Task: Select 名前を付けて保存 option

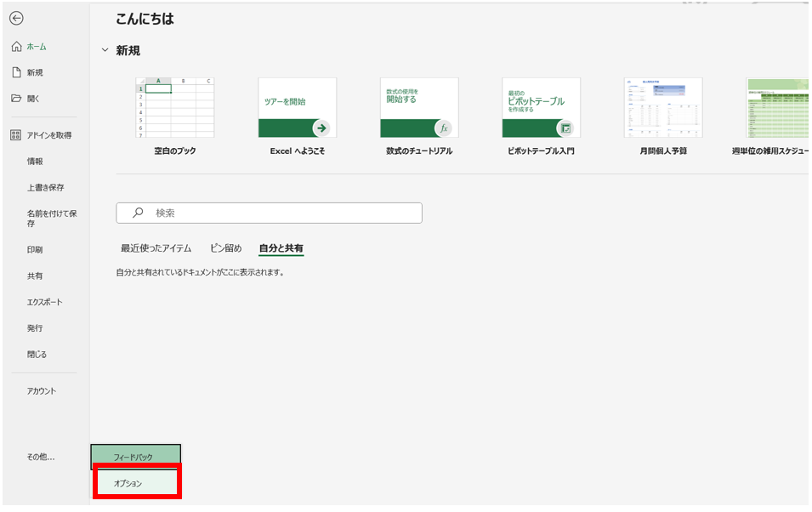Action: click(52, 219)
